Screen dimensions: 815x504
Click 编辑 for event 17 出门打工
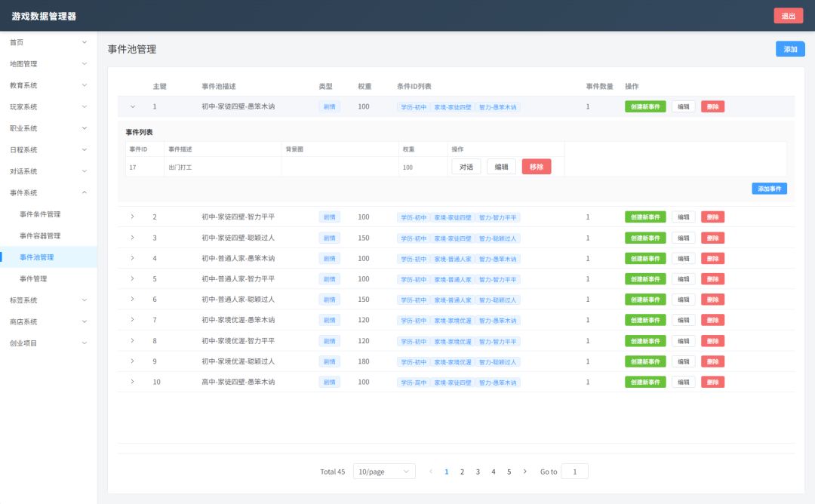click(x=501, y=167)
